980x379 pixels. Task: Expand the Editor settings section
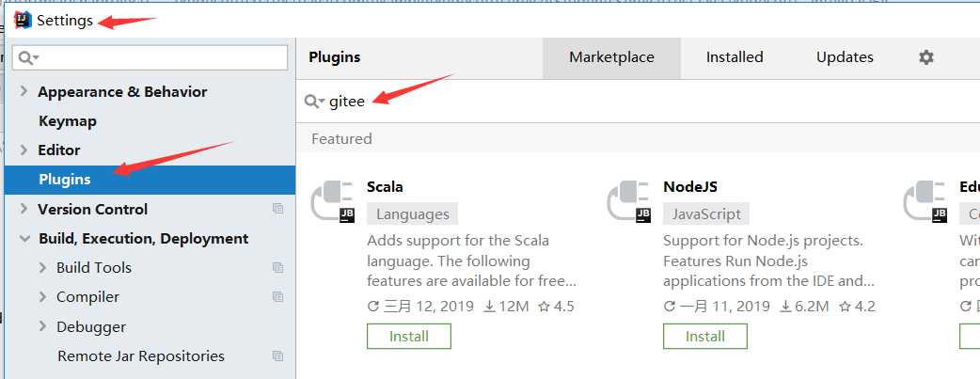click(x=24, y=150)
